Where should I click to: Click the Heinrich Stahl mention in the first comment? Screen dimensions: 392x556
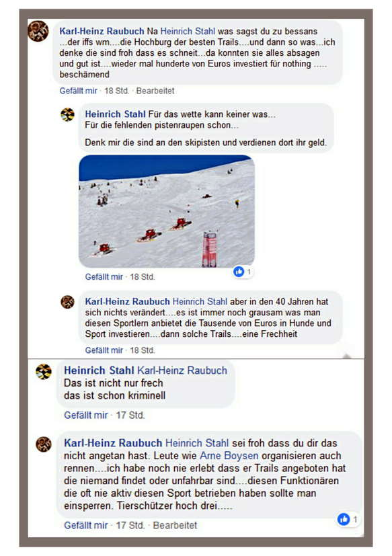coord(188,32)
